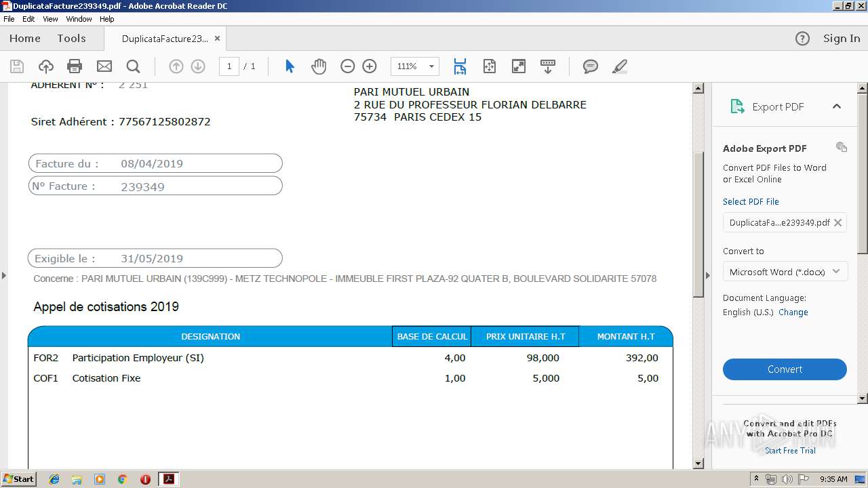
Task: Click the fit width scrolling icon
Action: [460, 66]
